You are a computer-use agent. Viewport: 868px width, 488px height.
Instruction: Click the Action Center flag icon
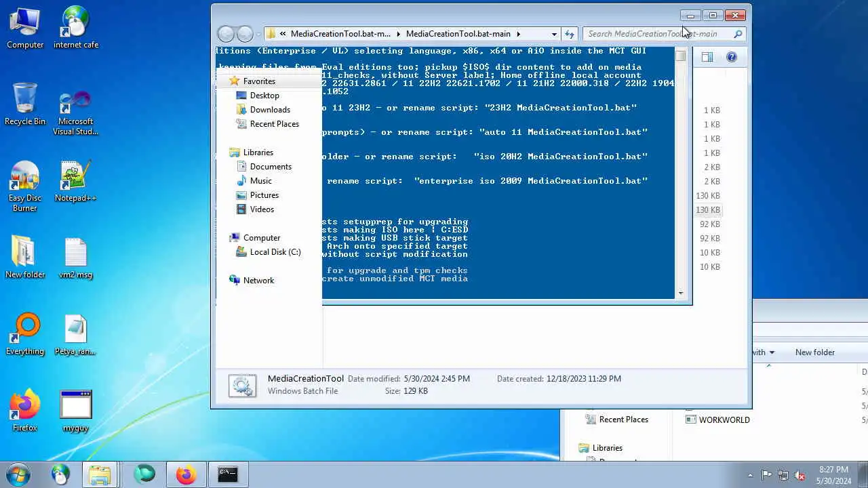766,475
